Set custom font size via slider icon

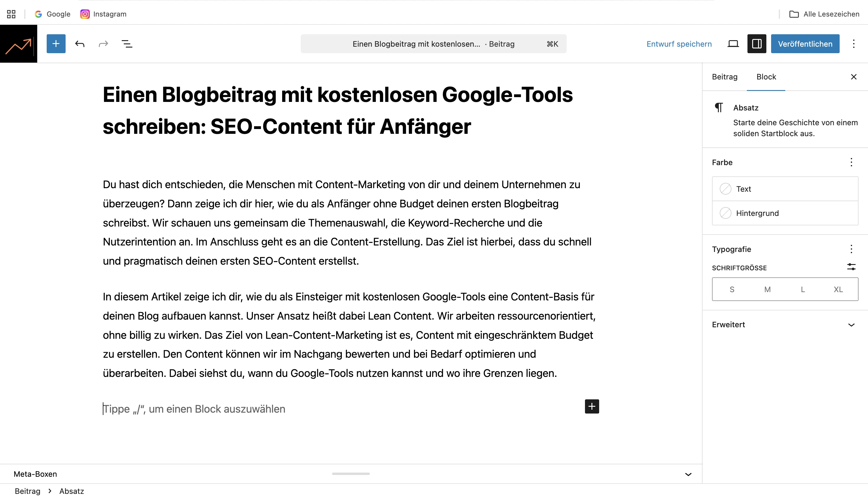click(851, 267)
